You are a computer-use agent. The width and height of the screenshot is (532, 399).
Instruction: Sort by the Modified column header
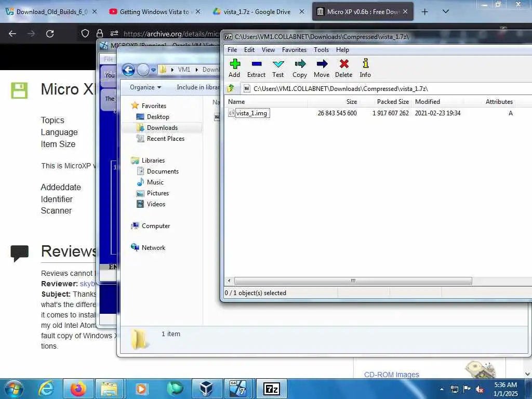tap(437, 102)
